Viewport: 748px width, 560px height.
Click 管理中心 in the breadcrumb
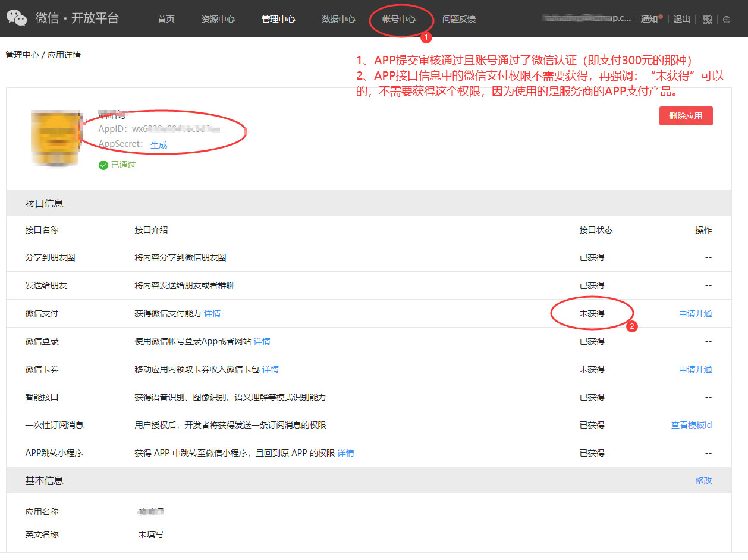[22, 55]
